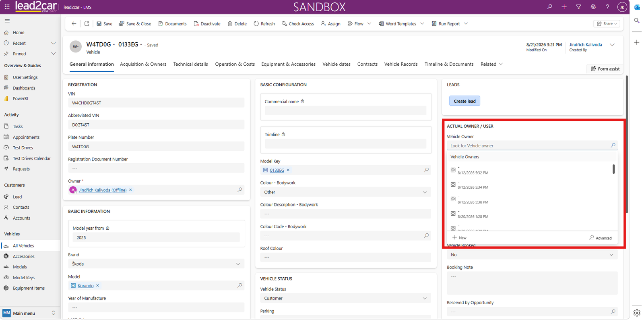Image resolution: width=644 pixels, height=320 pixels.
Task: Open the app launcher waffle icon
Action: point(7,7)
